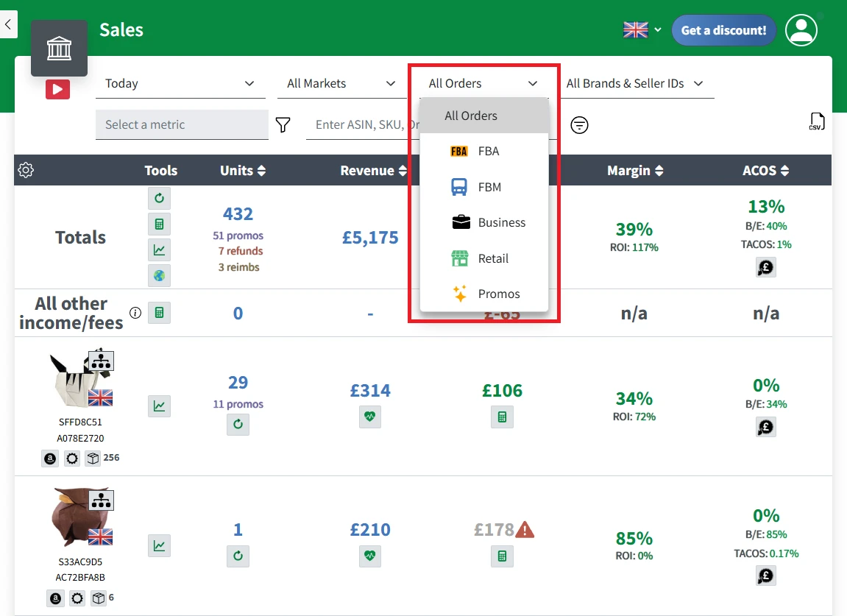Image resolution: width=847 pixels, height=616 pixels.
Task: Collapse the All Orders dropdown
Action: tap(483, 84)
